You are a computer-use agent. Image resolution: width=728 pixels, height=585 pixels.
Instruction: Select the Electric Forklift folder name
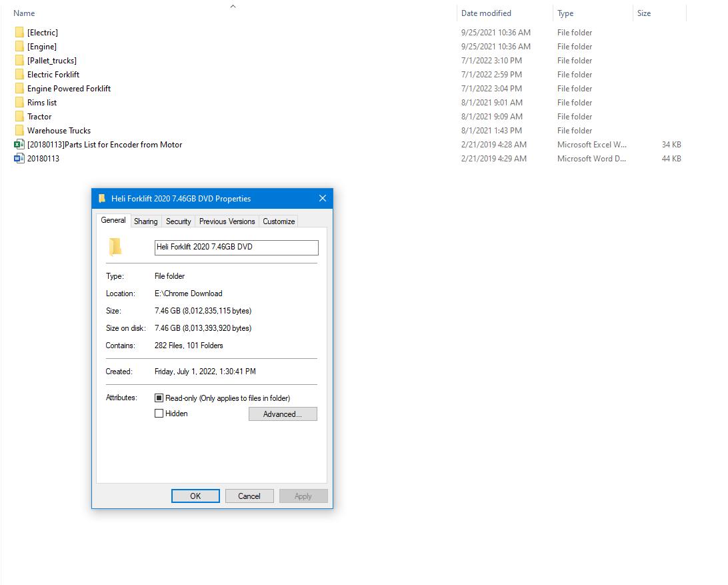click(x=53, y=74)
